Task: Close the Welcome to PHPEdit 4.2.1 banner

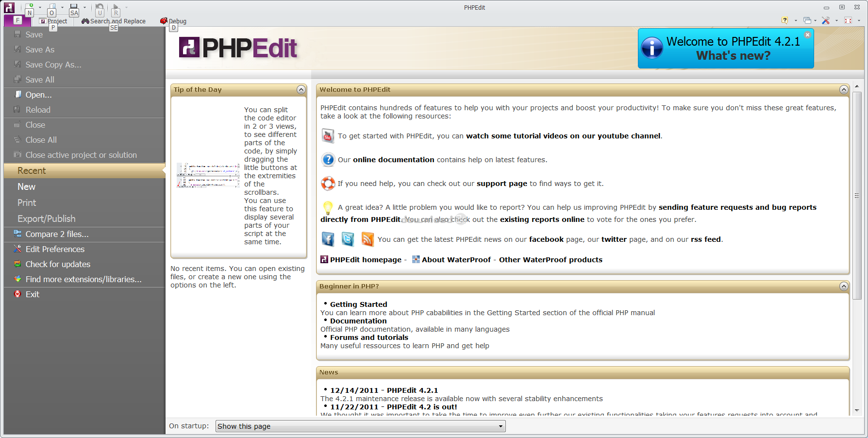Action: point(807,35)
